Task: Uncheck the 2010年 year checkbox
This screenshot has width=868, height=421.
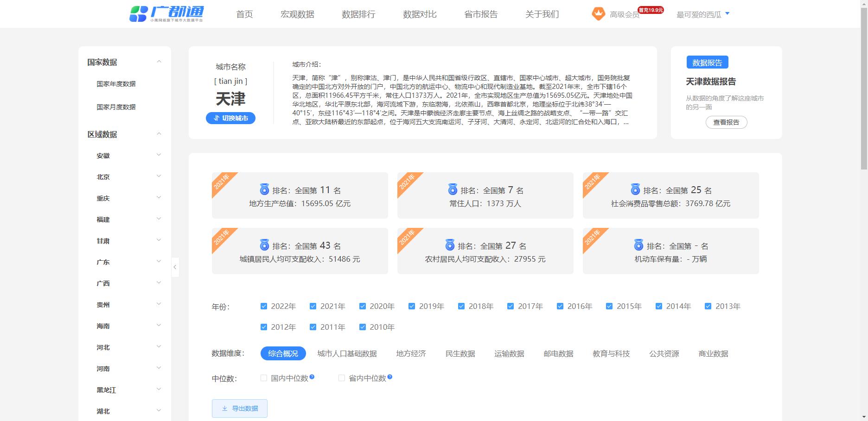Action: pyautogui.click(x=363, y=327)
